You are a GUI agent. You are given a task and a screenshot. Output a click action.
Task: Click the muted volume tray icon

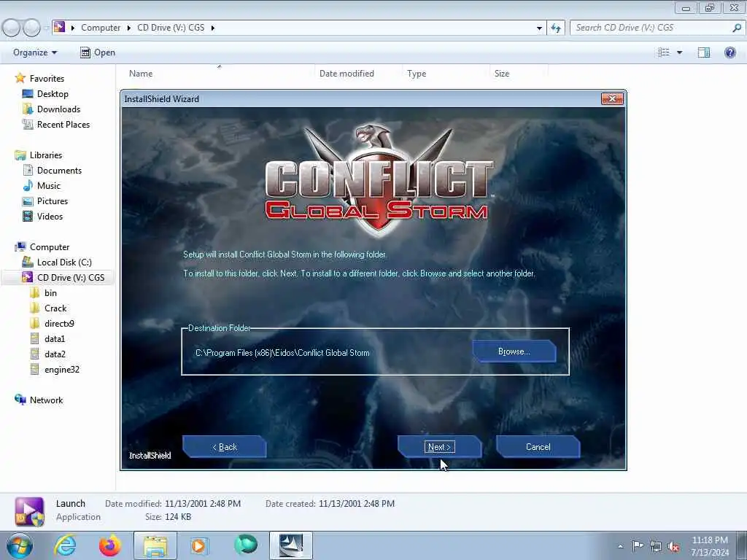673,547
